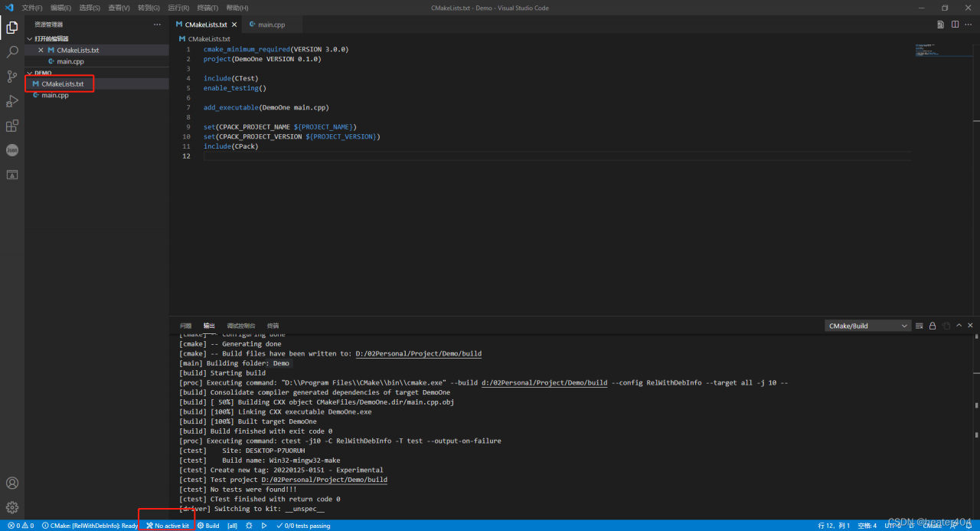The width and height of the screenshot is (980, 531).
Task: Open the Explorer view in activity bar
Action: click(12, 28)
